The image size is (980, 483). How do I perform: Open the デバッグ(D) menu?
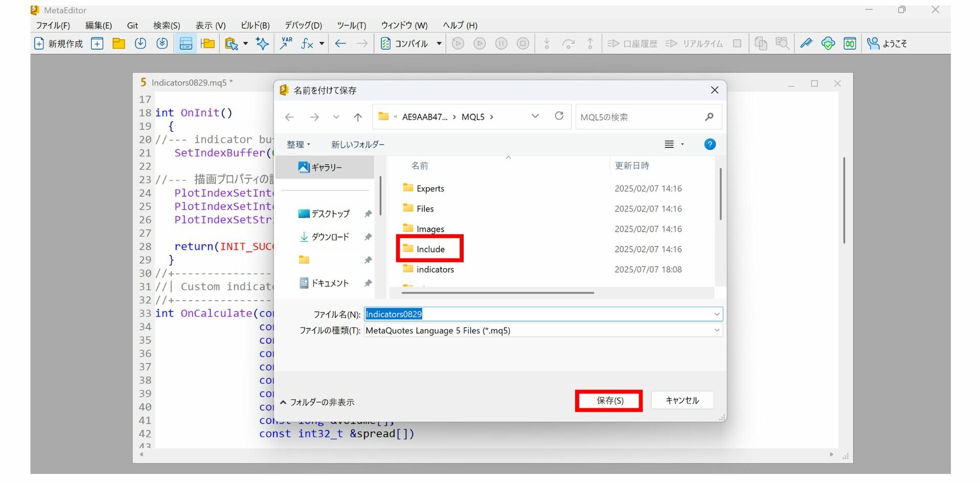pyautogui.click(x=303, y=26)
